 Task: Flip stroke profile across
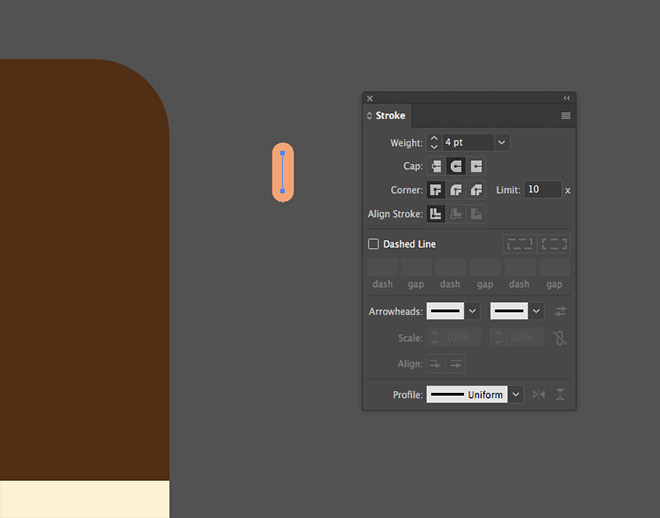click(x=560, y=394)
